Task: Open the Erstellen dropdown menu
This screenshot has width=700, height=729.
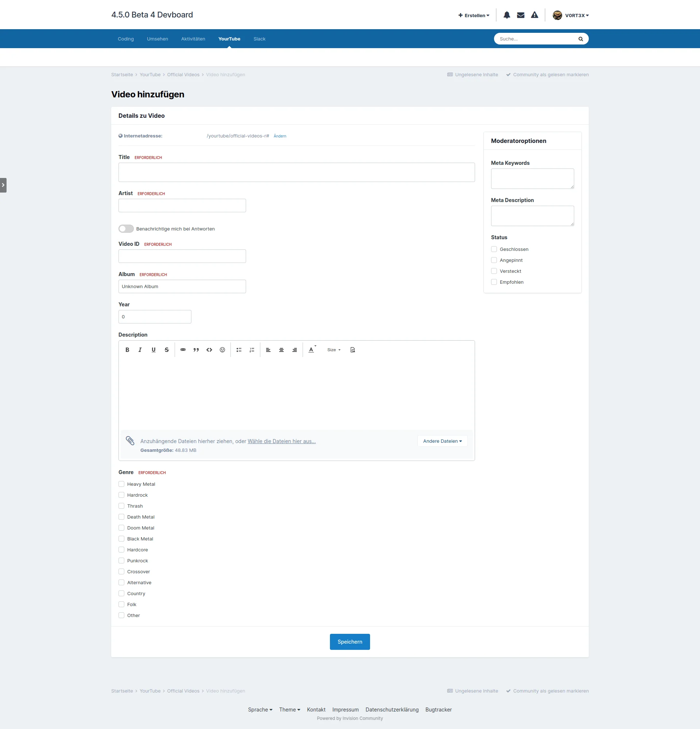Action: pos(474,15)
